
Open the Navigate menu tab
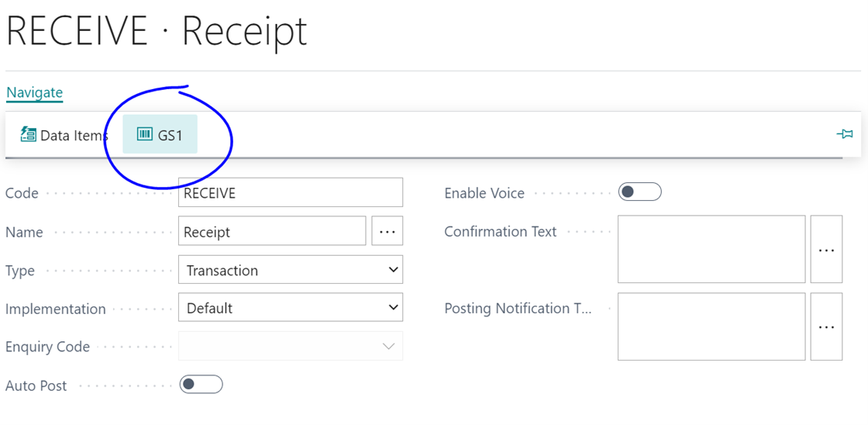click(34, 92)
